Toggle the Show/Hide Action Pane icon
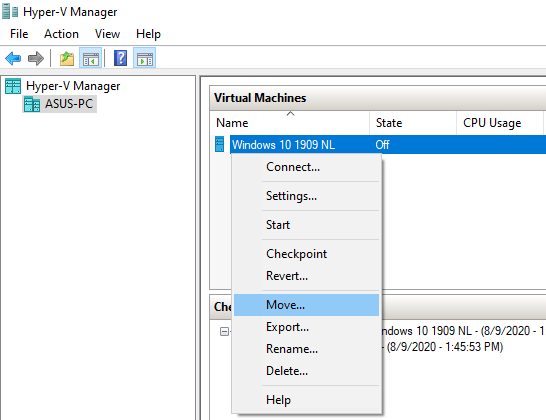Screen dimensions: 546x420 tap(145, 58)
